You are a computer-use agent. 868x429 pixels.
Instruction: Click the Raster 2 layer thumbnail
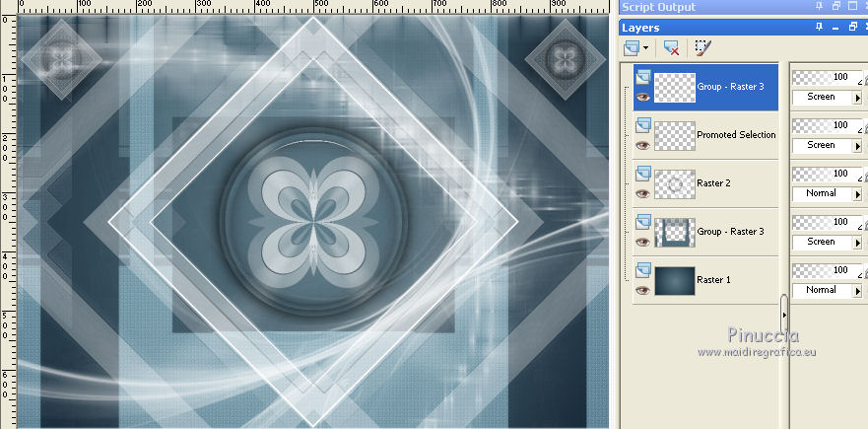coord(675,184)
